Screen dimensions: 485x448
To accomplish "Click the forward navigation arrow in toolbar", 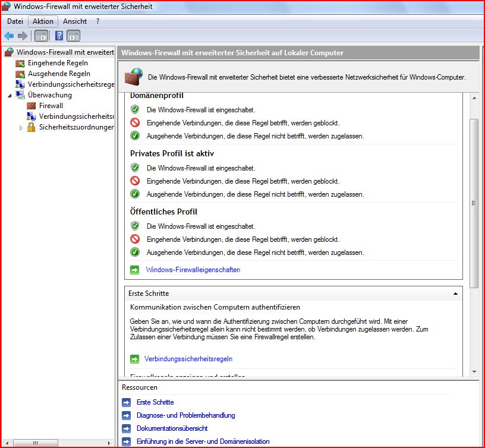I will [22, 36].
